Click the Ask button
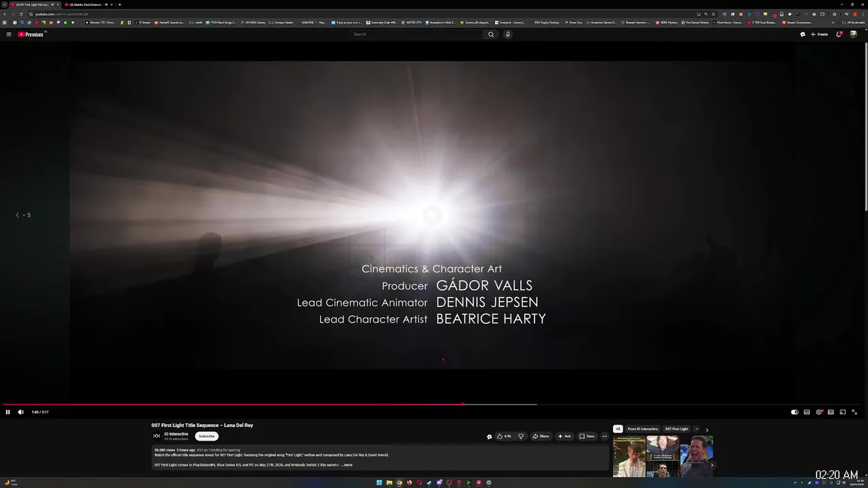Image resolution: width=868 pixels, height=488 pixels. [564, 436]
